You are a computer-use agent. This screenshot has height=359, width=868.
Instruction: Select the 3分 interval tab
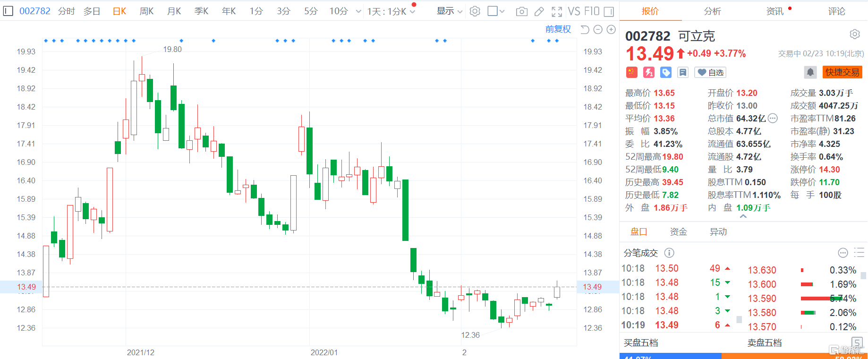(284, 11)
